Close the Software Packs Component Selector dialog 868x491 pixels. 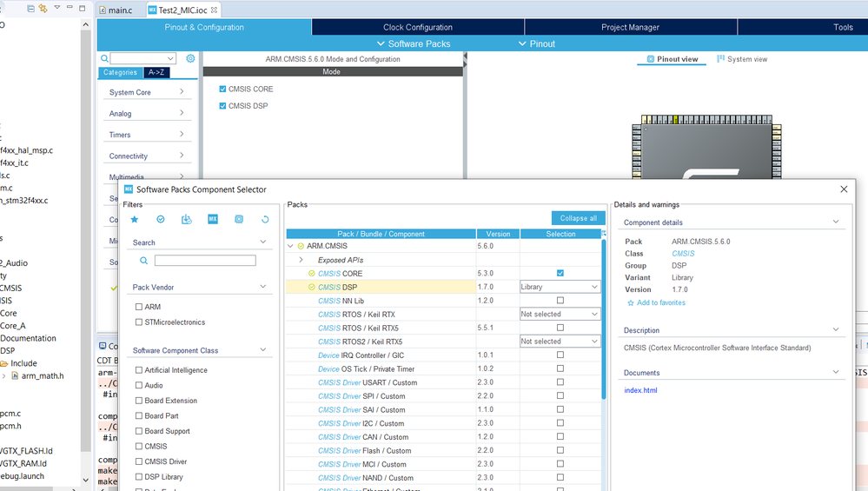coord(844,189)
